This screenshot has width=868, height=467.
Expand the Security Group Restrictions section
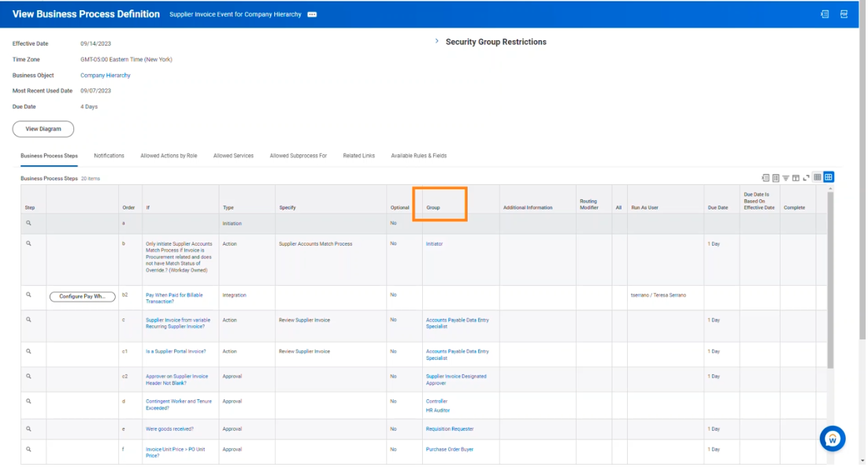[x=437, y=42]
